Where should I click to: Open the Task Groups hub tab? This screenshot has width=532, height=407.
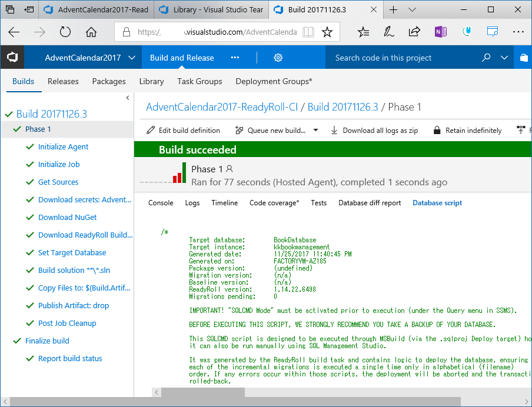(x=199, y=81)
